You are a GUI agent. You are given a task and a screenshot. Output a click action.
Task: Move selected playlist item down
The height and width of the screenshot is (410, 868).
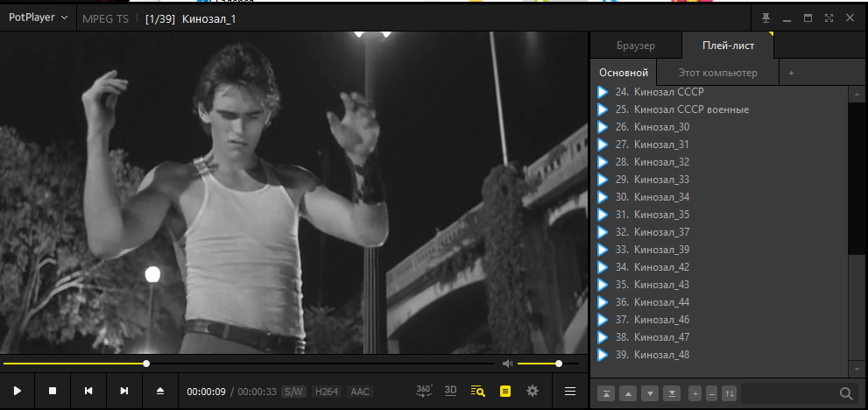coord(650,394)
